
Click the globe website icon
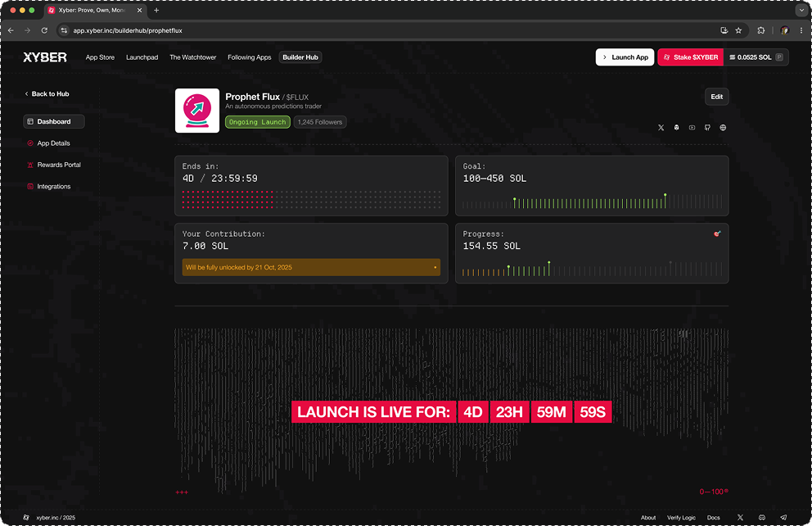coord(723,128)
